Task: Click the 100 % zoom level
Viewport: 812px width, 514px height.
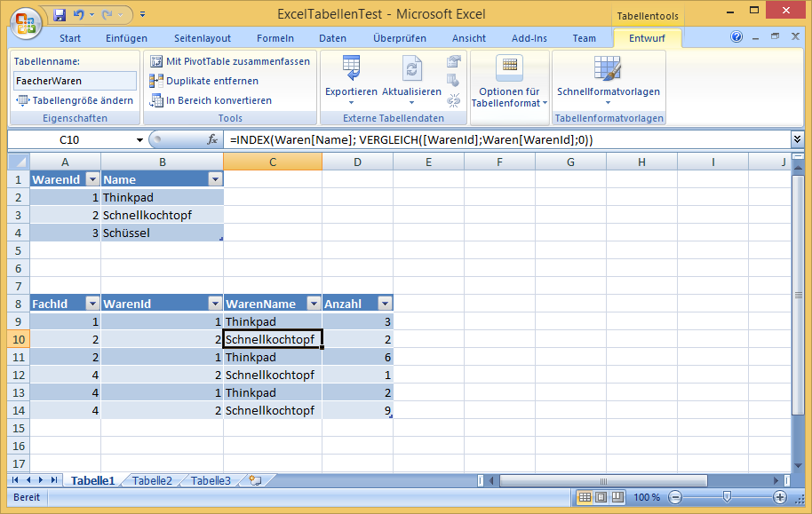Action: point(646,497)
